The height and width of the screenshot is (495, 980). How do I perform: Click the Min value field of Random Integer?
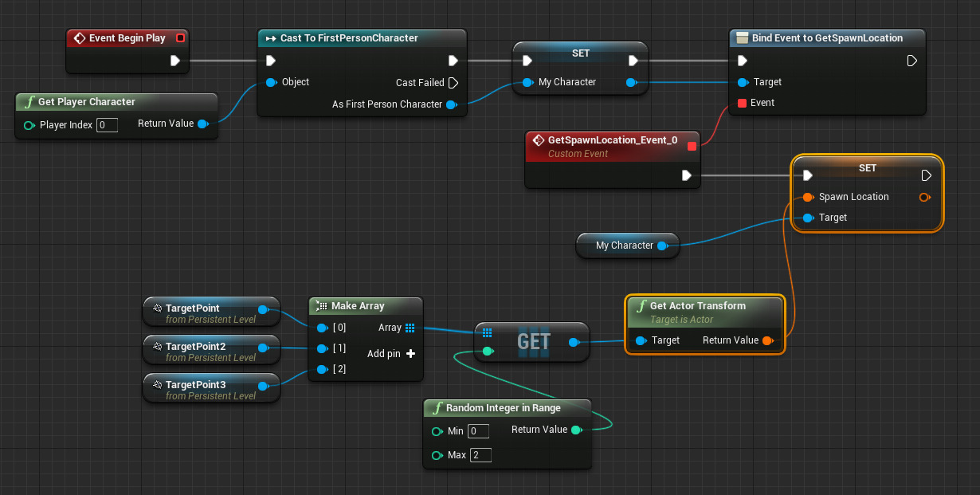(x=478, y=430)
